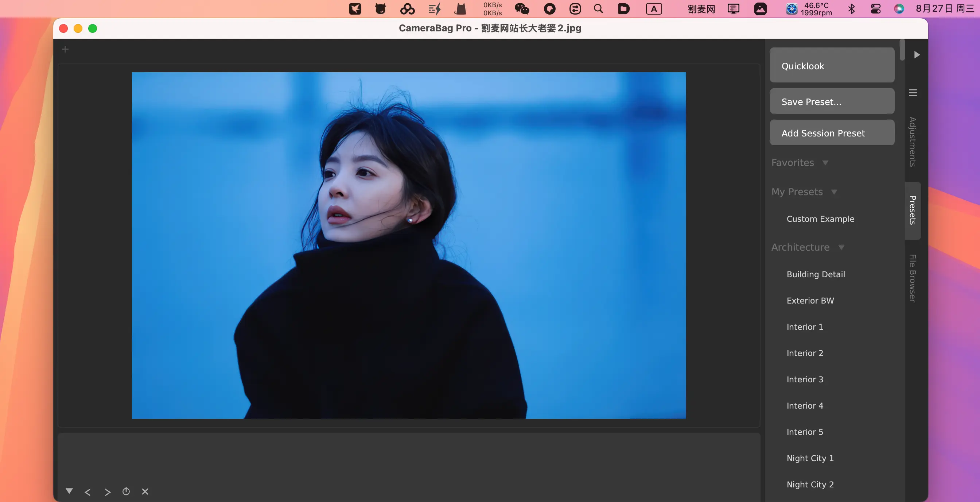Open the hamburger menu above Adjustments
980x502 pixels.
(x=913, y=93)
